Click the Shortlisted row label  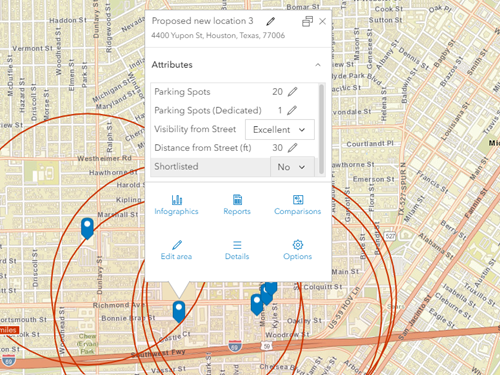[x=176, y=166]
